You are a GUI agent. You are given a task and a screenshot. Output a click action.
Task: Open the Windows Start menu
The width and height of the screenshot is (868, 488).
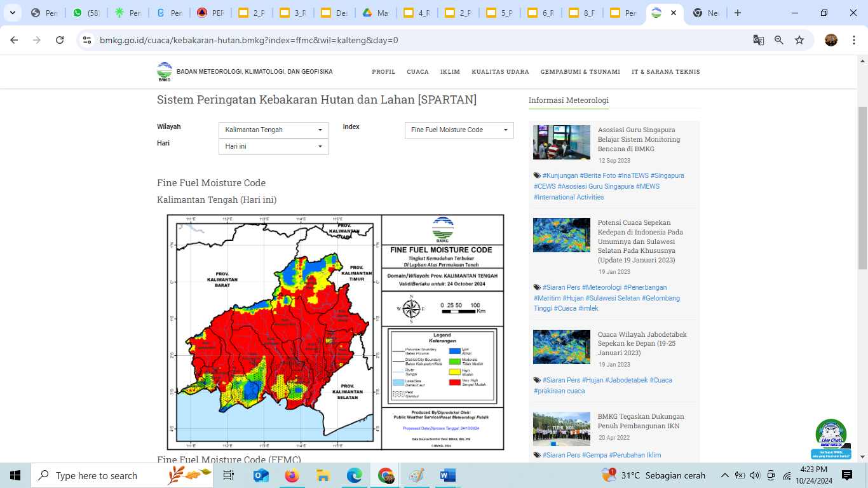(15, 475)
